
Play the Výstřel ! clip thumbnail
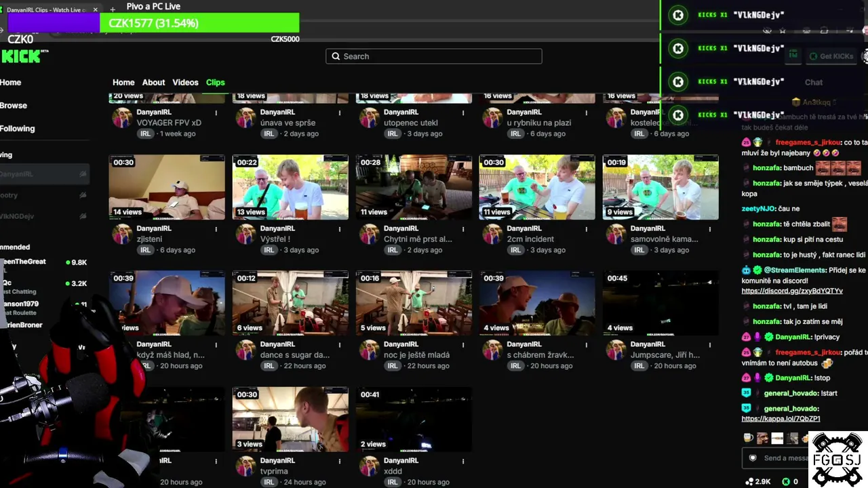(x=290, y=187)
